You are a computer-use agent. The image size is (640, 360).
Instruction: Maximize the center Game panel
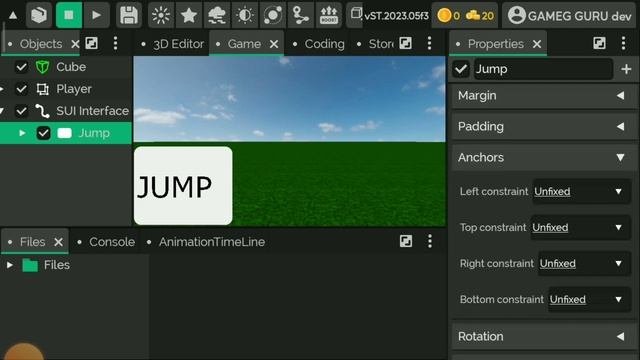405,43
